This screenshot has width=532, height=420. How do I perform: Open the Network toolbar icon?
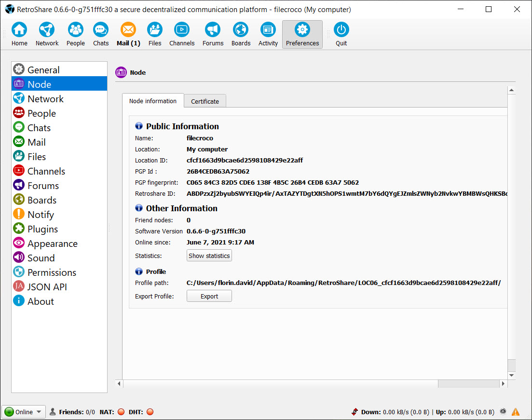pos(47,34)
